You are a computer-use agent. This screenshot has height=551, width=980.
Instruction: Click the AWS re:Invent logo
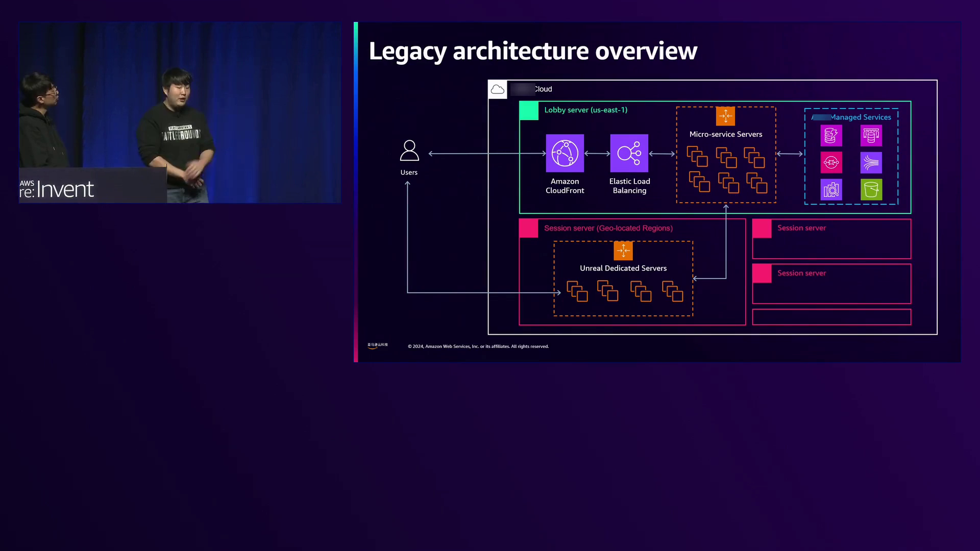pos(57,189)
